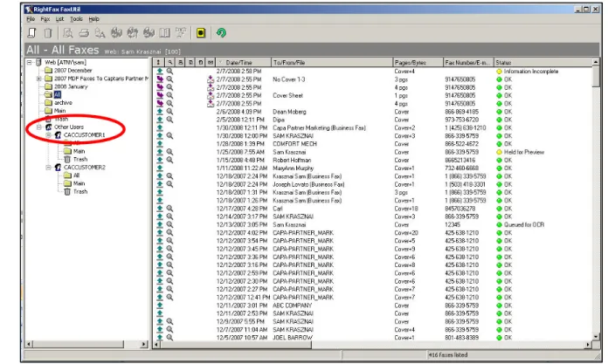
Task: Click the upload arrow icon on Dean Moberg row
Action: click(x=160, y=112)
